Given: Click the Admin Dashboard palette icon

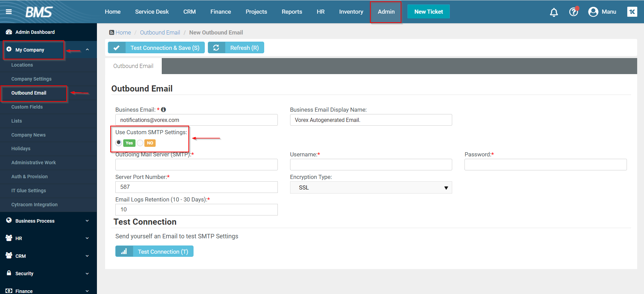Looking at the screenshot, I should click(x=9, y=32).
